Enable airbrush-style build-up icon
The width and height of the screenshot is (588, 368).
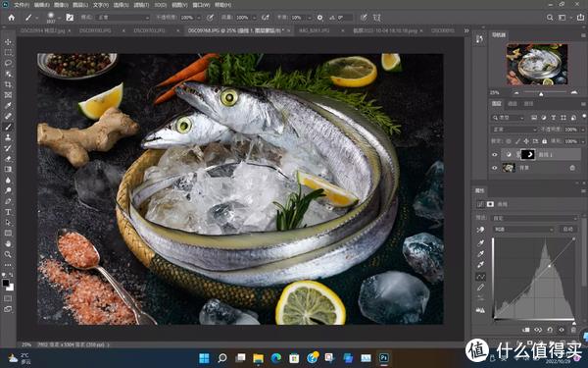pyautogui.click(x=266, y=18)
